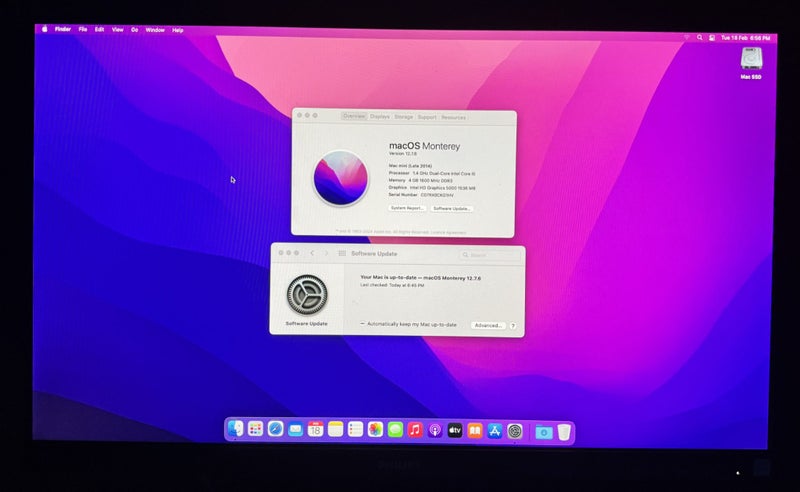
Task: Click the macOS Monterey logo image
Action: tap(340, 178)
